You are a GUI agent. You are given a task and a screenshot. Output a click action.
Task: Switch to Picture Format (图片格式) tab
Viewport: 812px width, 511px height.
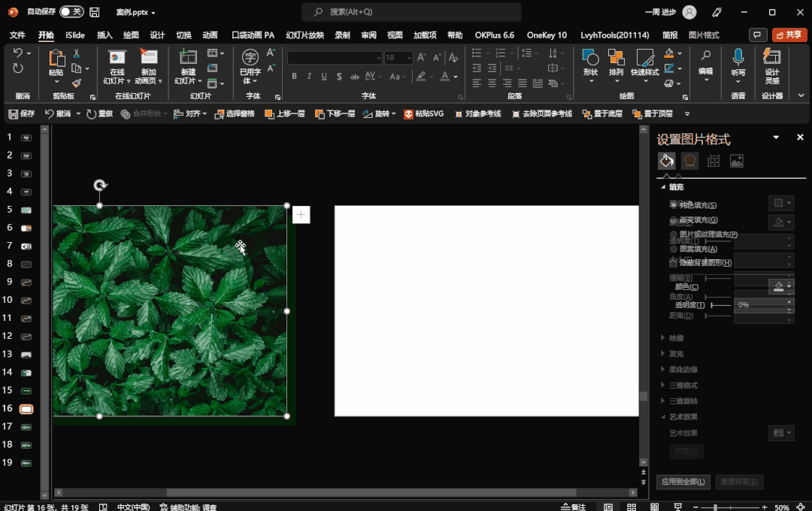(704, 35)
